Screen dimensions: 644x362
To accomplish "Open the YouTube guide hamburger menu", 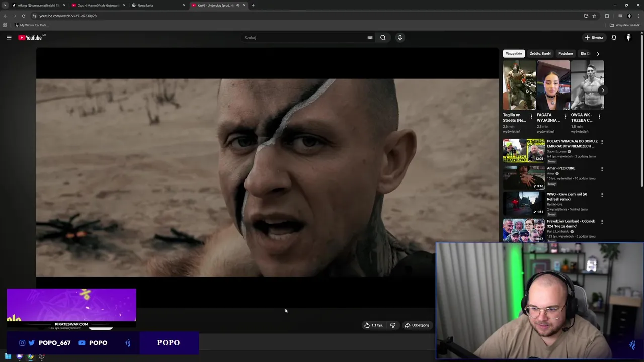I will click(x=9, y=38).
